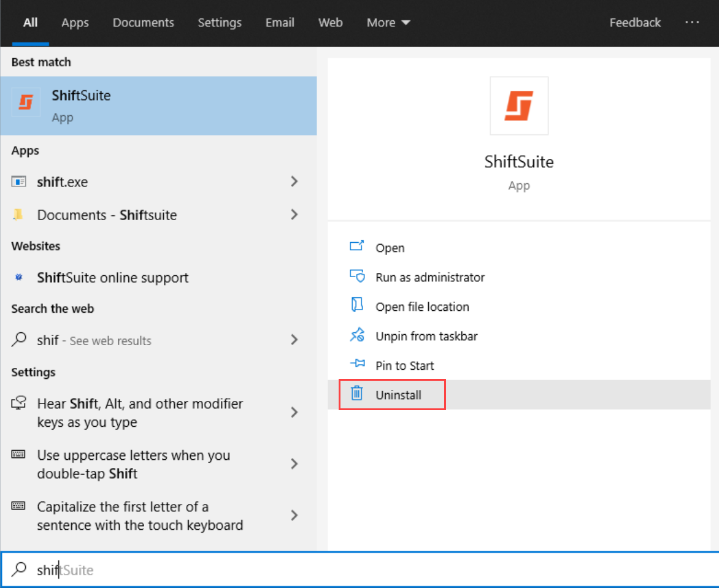The width and height of the screenshot is (719, 588).
Task: Choose Run as administrator
Action: point(519,277)
